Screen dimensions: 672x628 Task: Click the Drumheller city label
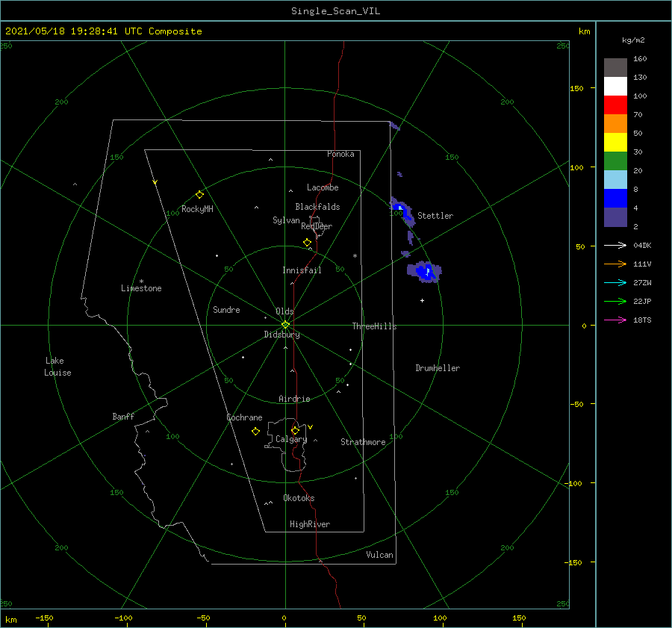(438, 368)
